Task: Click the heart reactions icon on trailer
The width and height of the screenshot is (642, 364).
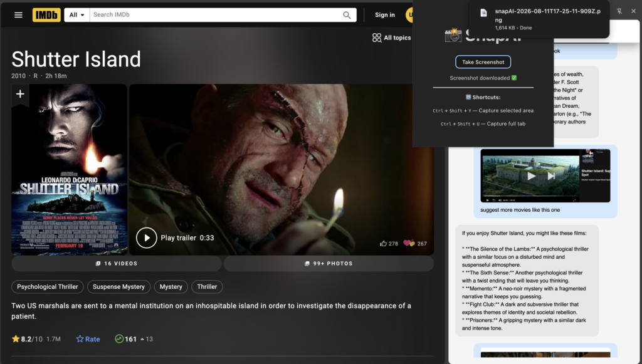Action: tap(409, 243)
